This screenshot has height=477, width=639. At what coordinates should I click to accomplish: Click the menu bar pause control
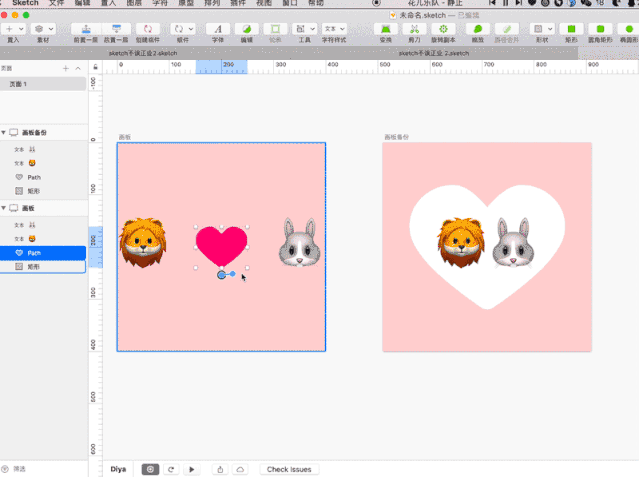coord(506,3)
